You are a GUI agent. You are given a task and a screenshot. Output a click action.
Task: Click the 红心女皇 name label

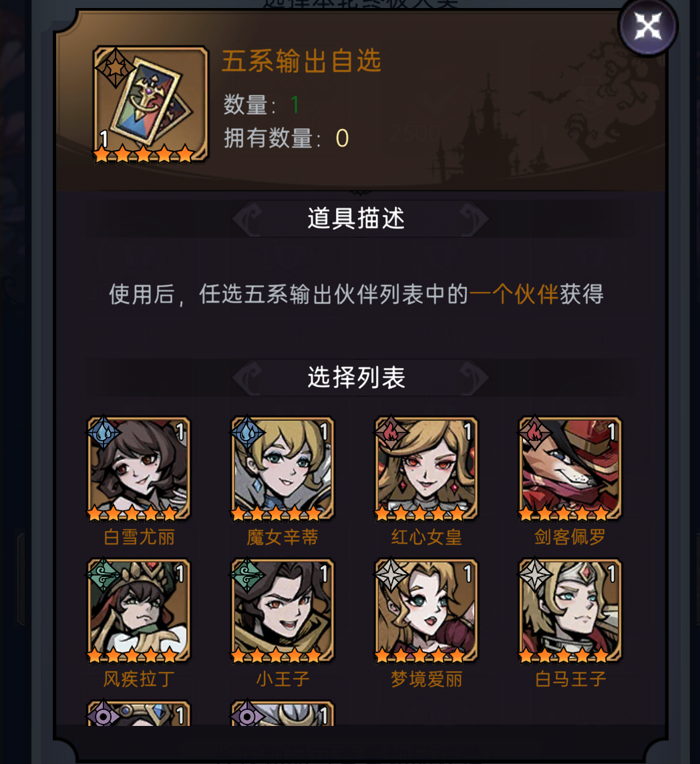pyautogui.click(x=427, y=537)
